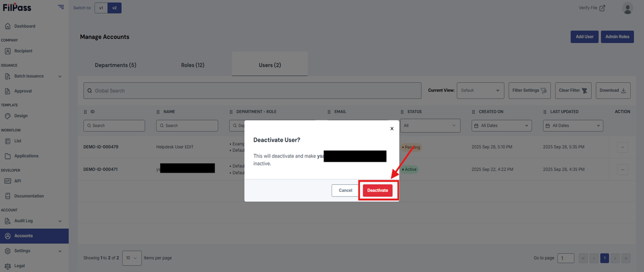Click the DEMO-ID-000471 cell
This screenshot has height=272, width=644.
(x=101, y=169)
